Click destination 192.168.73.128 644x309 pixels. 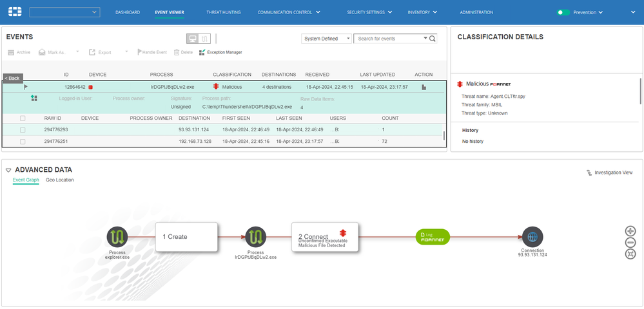coord(195,141)
